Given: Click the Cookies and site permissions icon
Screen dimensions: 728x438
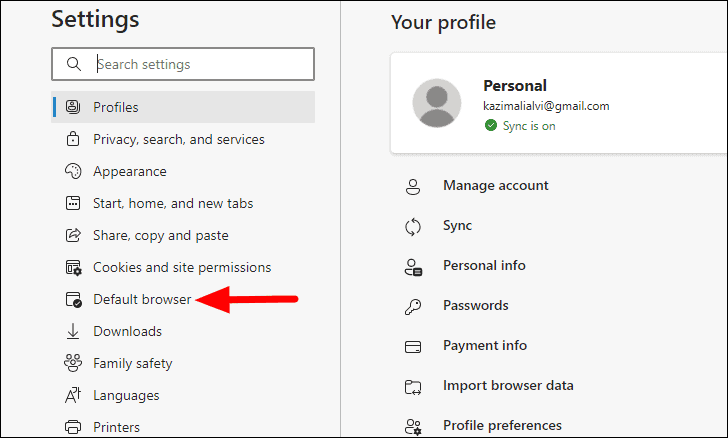Looking at the screenshot, I should (73, 268).
